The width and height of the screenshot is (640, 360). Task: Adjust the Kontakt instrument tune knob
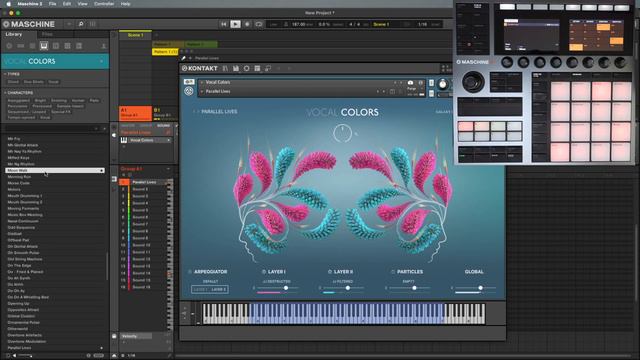click(442, 84)
